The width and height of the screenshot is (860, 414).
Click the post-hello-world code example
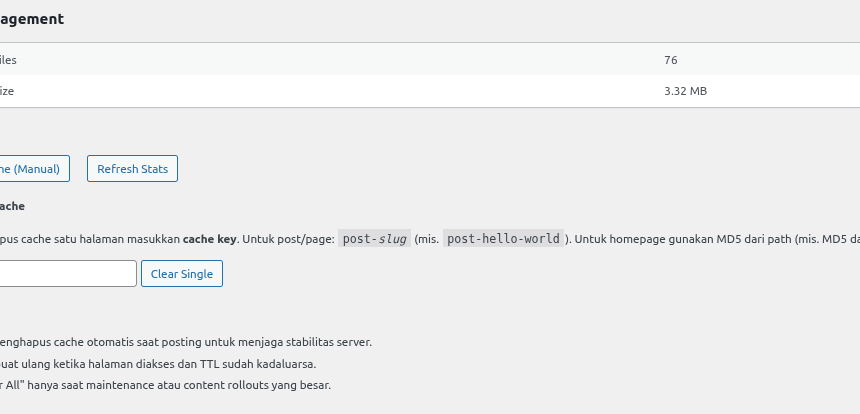pos(504,239)
